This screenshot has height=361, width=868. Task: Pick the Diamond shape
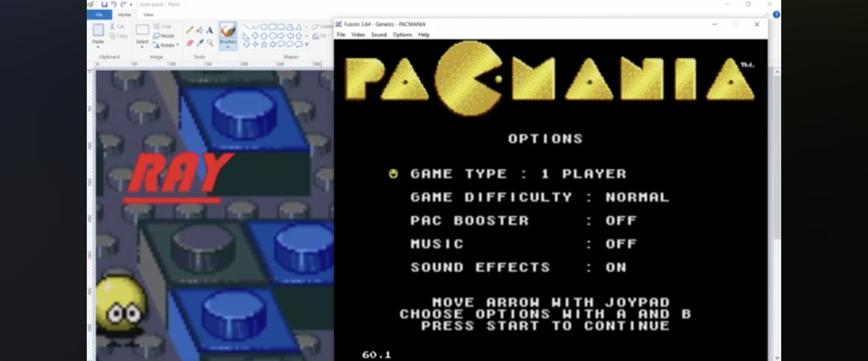[x=255, y=36]
